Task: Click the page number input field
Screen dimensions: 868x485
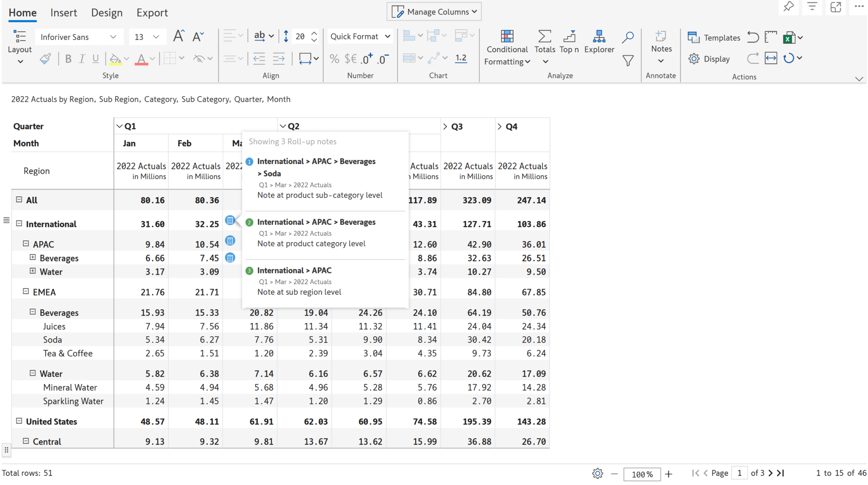Action: [x=740, y=473]
